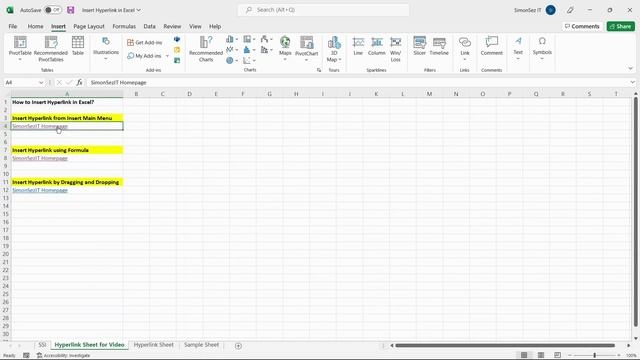
Task: Insert a Win/Loss sparkline
Action: tap(396, 49)
